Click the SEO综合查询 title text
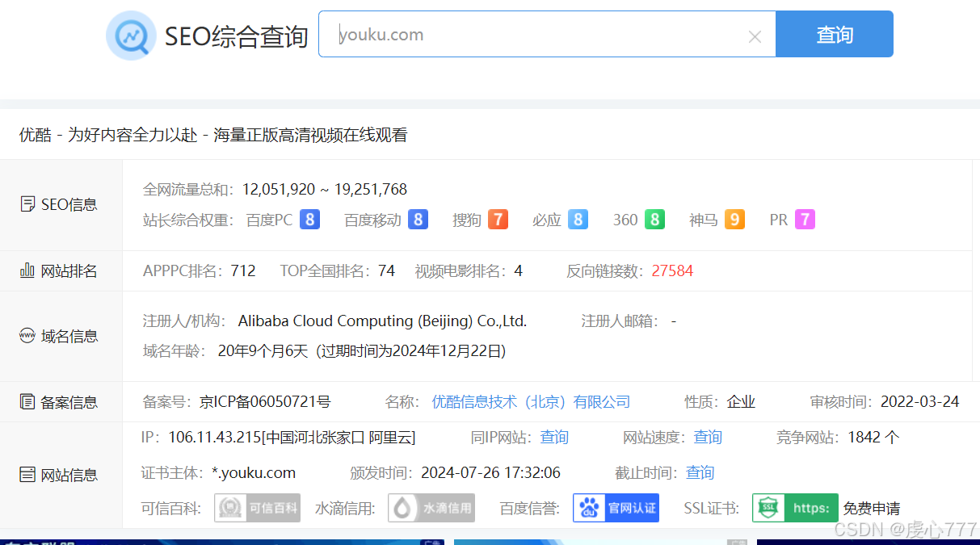The height and width of the screenshot is (545, 980). pos(237,36)
